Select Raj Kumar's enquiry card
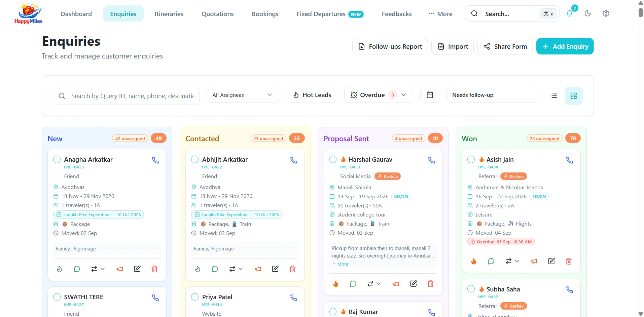Viewport: 644px width, 317px height. (333, 312)
